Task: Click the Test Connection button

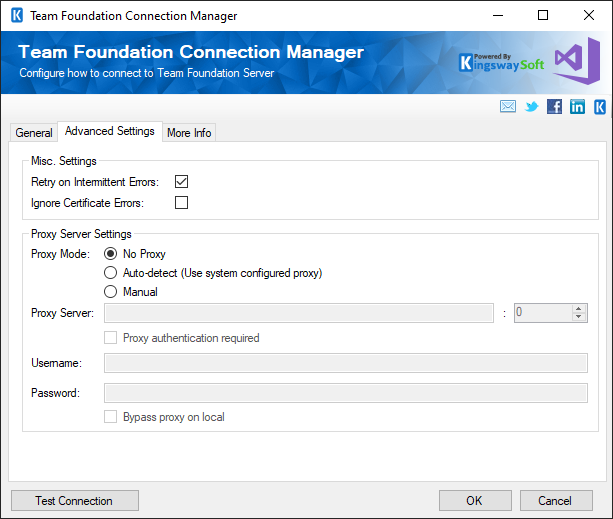Action: [x=75, y=501]
